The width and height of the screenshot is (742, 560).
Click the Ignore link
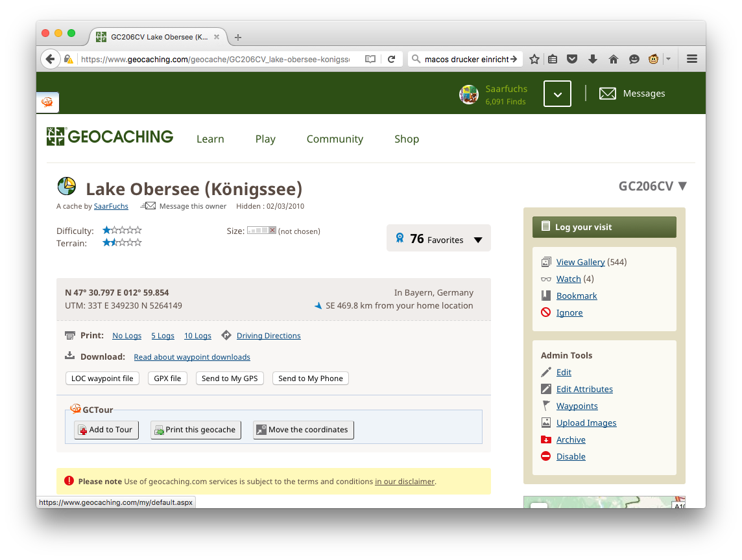(x=569, y=312)
